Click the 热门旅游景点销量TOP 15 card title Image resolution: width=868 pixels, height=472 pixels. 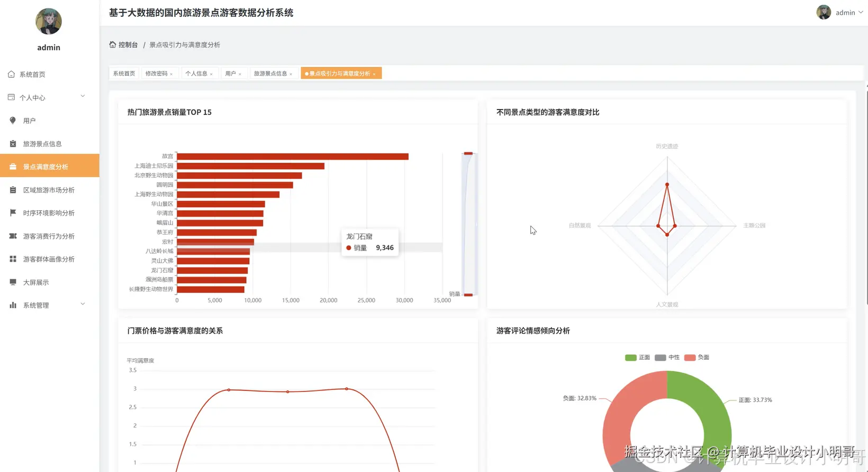[169, 112]
